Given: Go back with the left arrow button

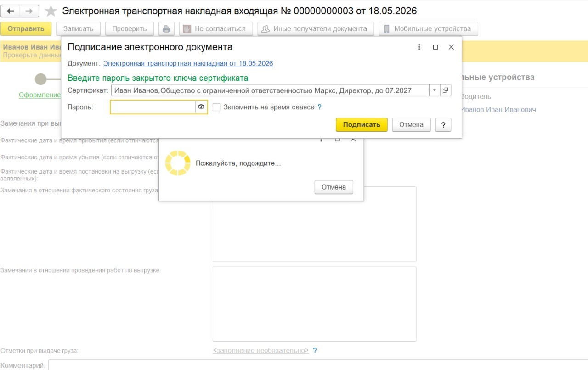Looking at the screenshot, I should tap(11, 11).
